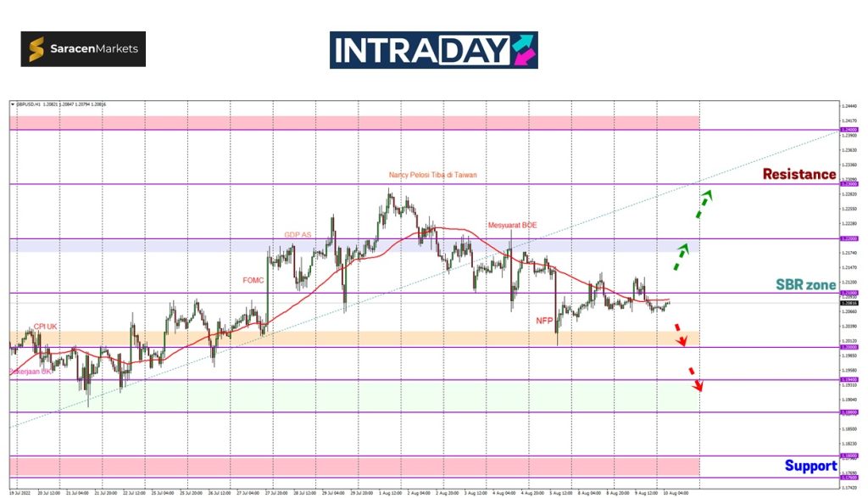This screenshot has height=498, width=868.
Task: Click the Saracen Markets logo
Action: (x=83, y=49)
